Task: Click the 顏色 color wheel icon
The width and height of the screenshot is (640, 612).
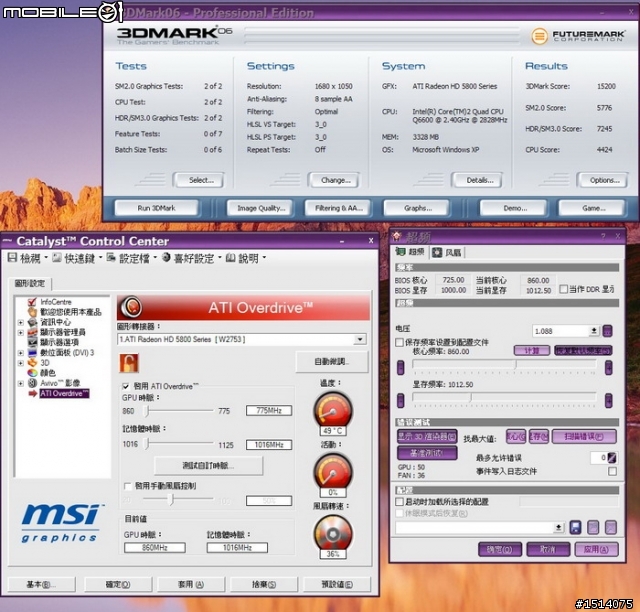Action: [x=32, y=373]
